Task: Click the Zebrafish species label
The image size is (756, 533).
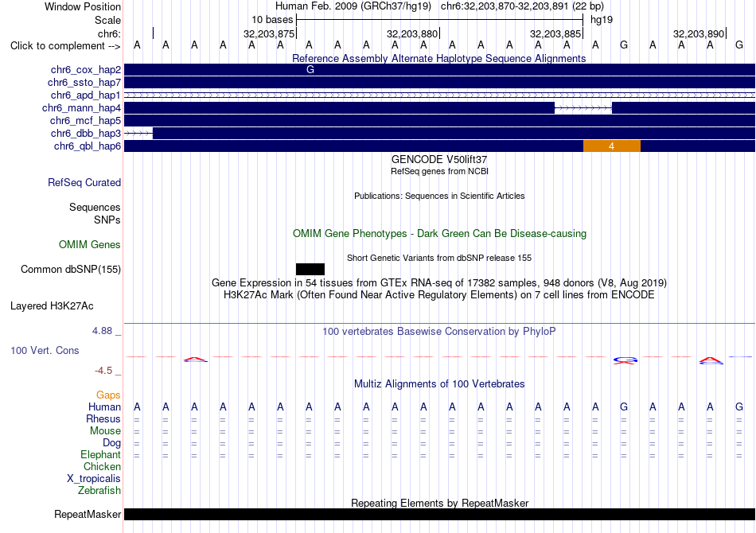Action: coord(99,491)
